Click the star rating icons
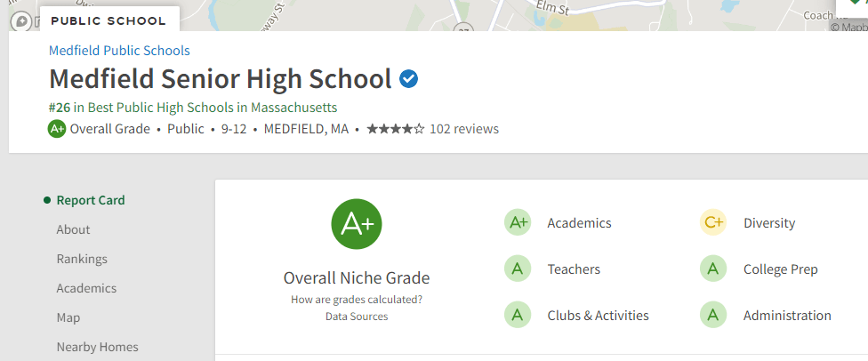Viewport: 868px width, 361px height. click(x=395, y=129)
